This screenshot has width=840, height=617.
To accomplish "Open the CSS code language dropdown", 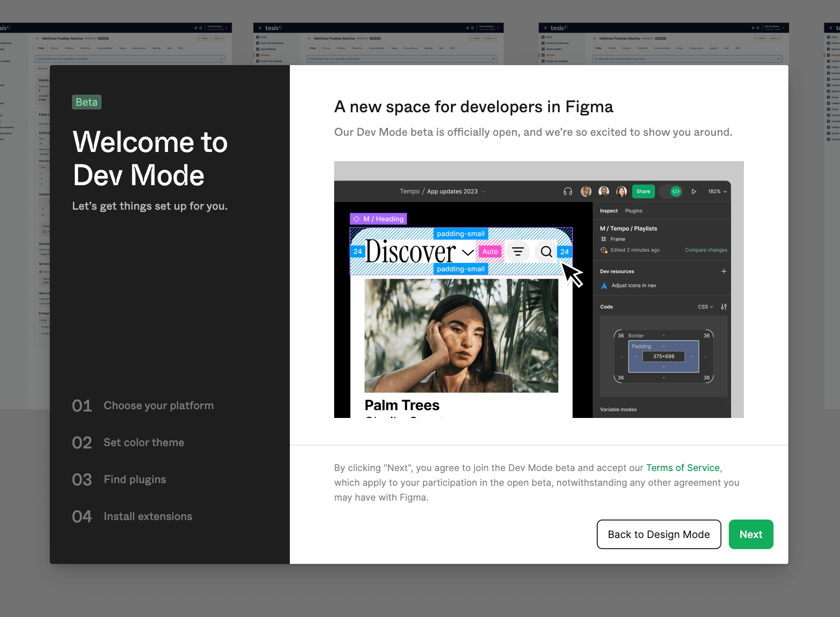I will tap(705, 307).
